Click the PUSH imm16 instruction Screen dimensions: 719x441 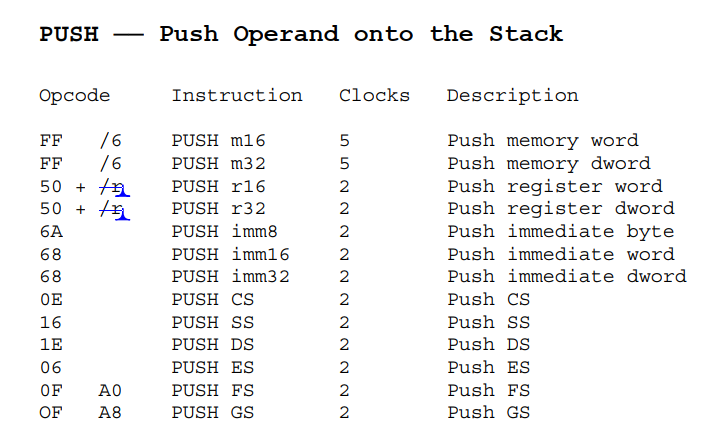230,255
